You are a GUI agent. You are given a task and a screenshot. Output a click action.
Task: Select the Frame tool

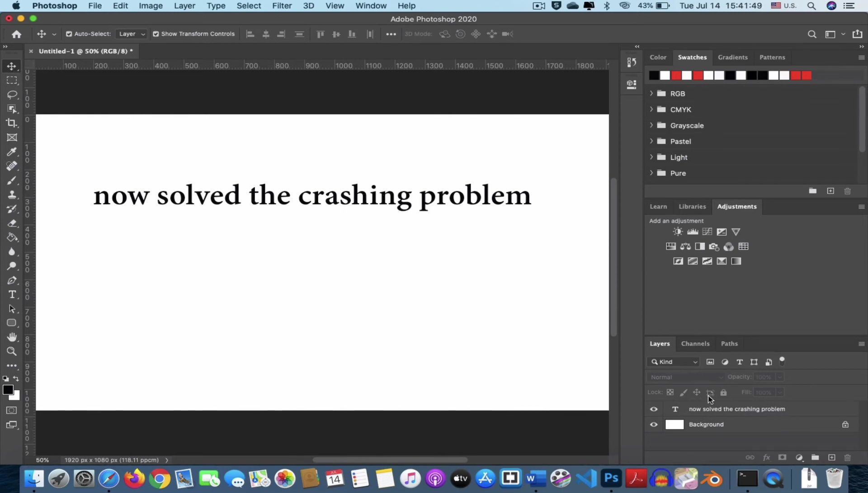click(12, 137)
